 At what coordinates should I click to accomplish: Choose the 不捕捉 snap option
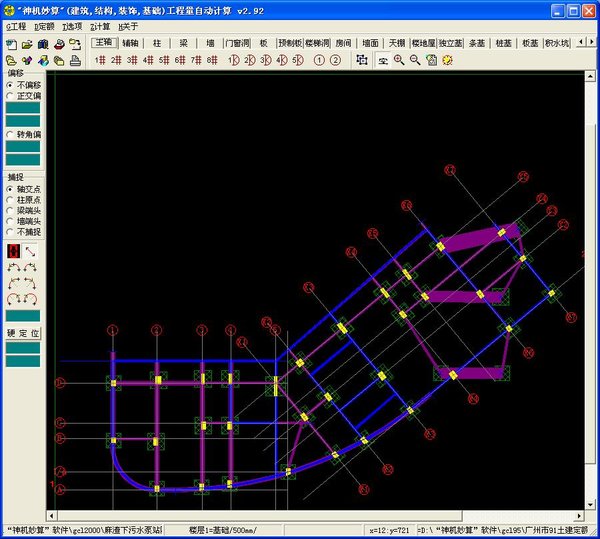point(11,232)
